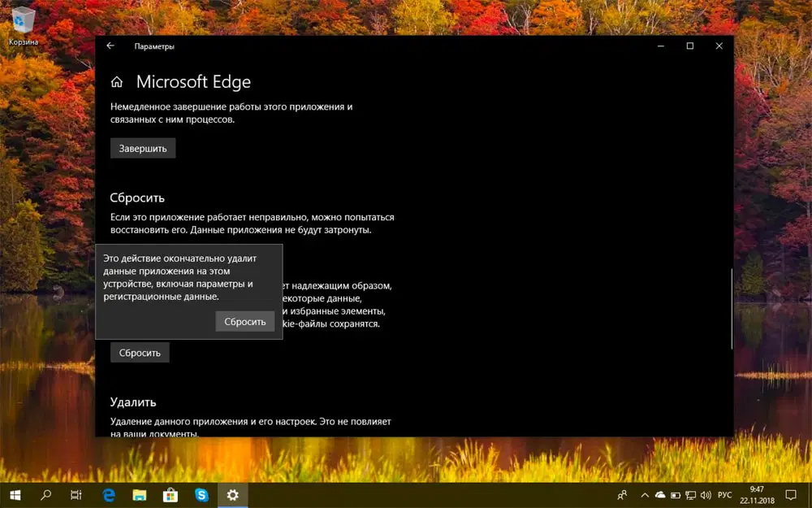Click the lower Сбросить button
Image resolution: width=812 pixels, height=508 pixels.
click(x=140, y=352)
